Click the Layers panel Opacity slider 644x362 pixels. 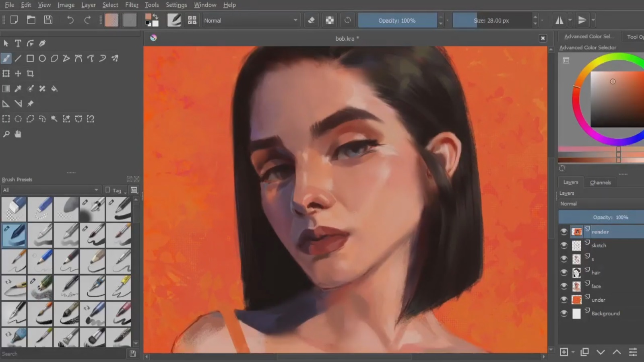click(x=601, y=217)
